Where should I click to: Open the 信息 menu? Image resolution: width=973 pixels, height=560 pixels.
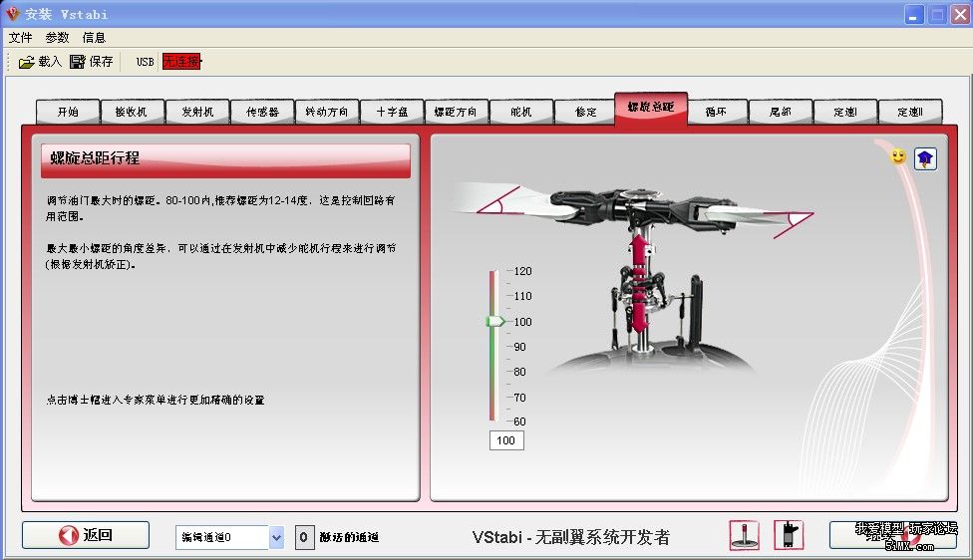94,38
